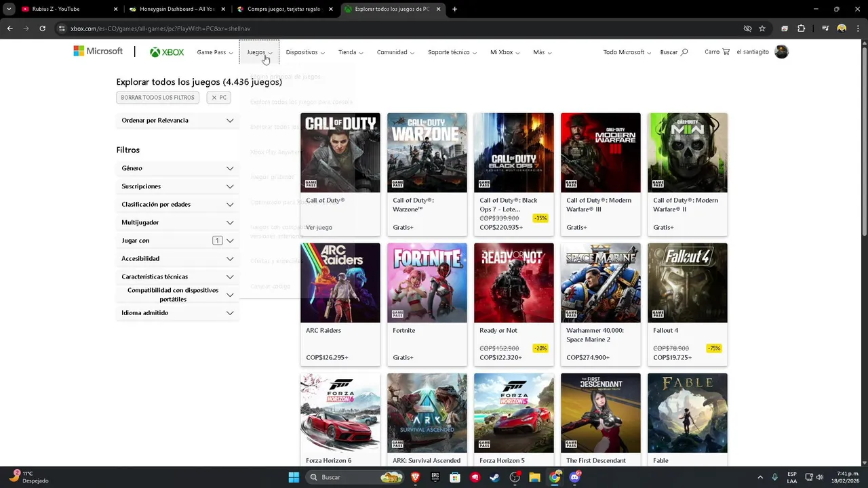Open Microsoft Store from the taskbar
868x488 pixels.
pyautogui.click(x=455, y=477)
